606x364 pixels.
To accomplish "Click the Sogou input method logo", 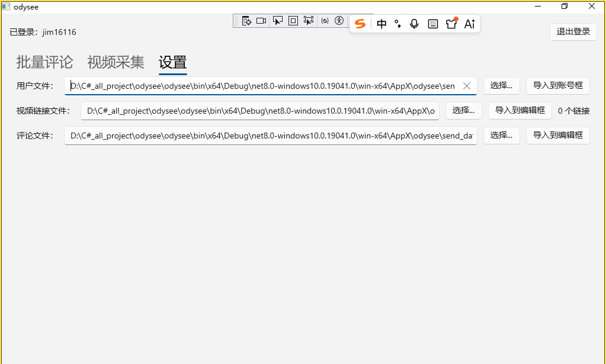I will (x=360, y=24).
